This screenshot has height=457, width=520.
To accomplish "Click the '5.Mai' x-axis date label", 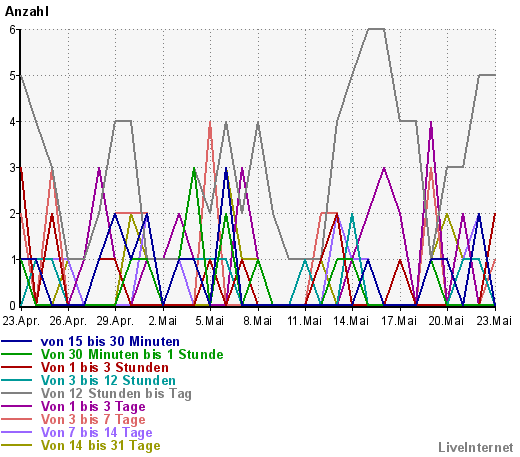I will pyautogui.click(x=210, y=321).
